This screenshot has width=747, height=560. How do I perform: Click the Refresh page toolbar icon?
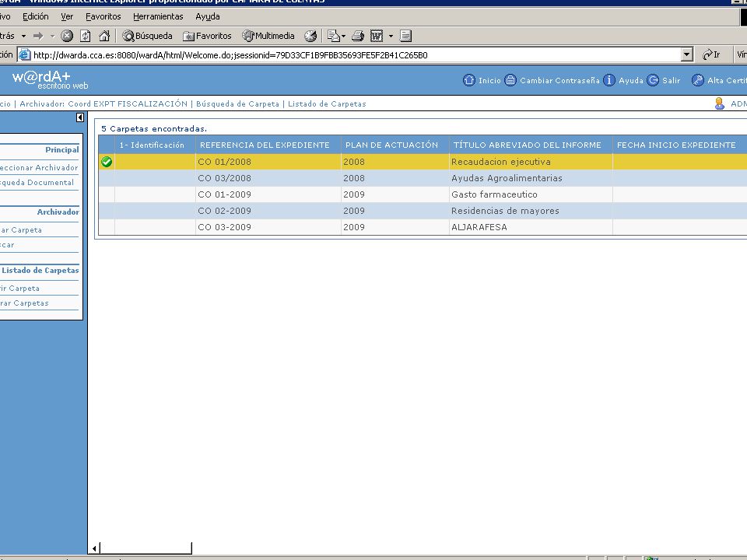pyautogui.click(x=86, y=36)
